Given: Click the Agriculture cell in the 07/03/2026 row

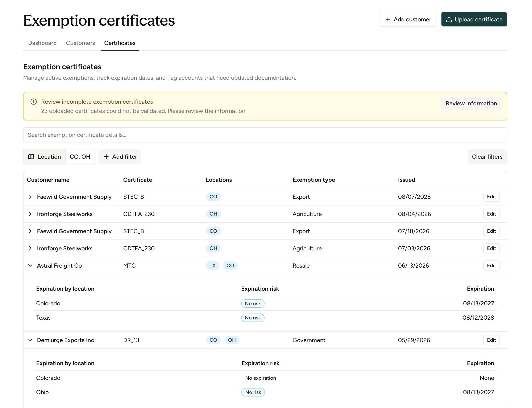Looking at the screenshot, I should pos(307,248).
